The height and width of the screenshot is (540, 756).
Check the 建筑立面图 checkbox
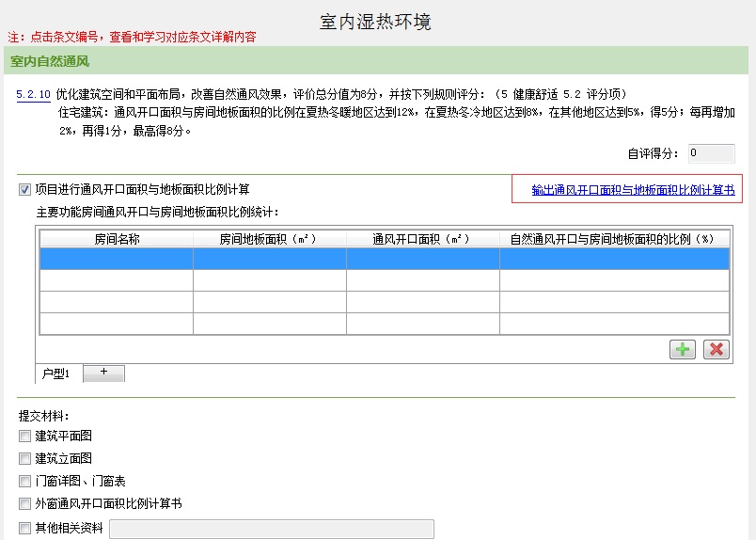24,458
